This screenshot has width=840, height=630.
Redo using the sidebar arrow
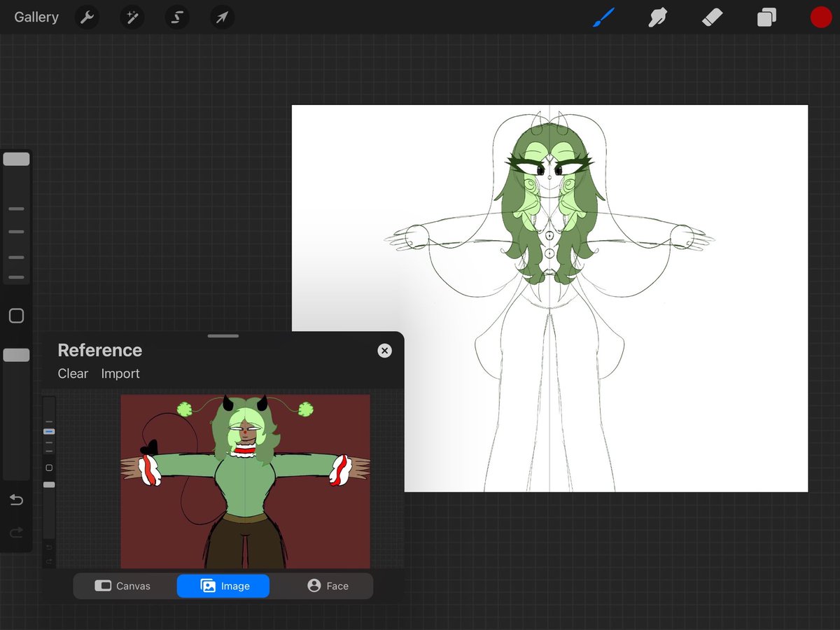point(16,533)
